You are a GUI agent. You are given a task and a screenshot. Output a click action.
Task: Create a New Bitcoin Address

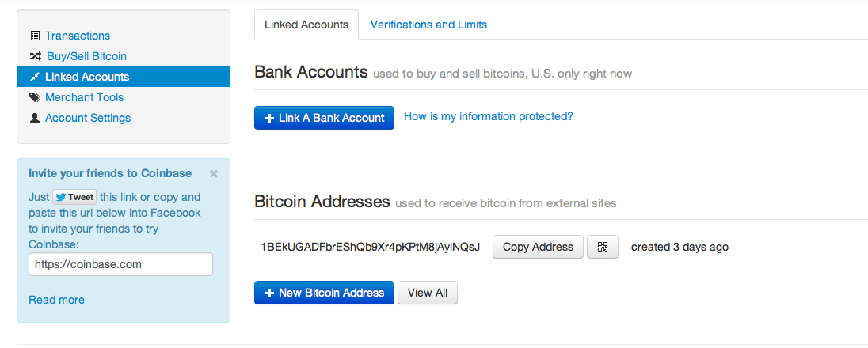[324, 293]
